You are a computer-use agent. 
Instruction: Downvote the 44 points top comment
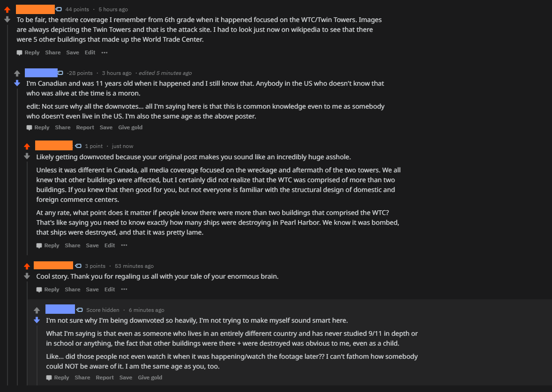(7, 20)
